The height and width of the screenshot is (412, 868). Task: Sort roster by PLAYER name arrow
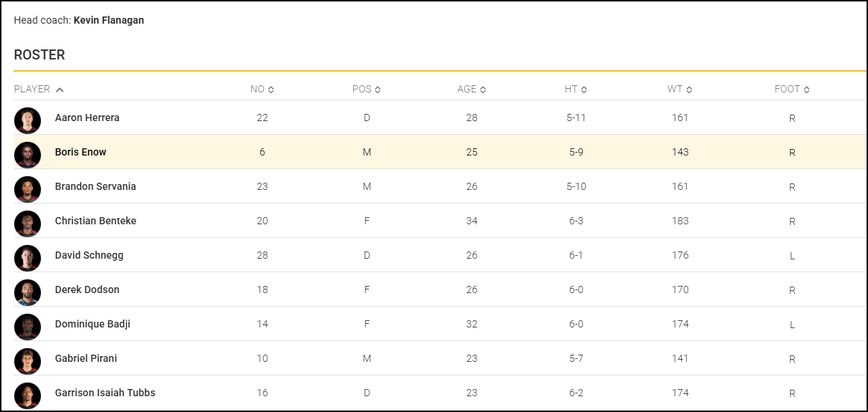59,90
